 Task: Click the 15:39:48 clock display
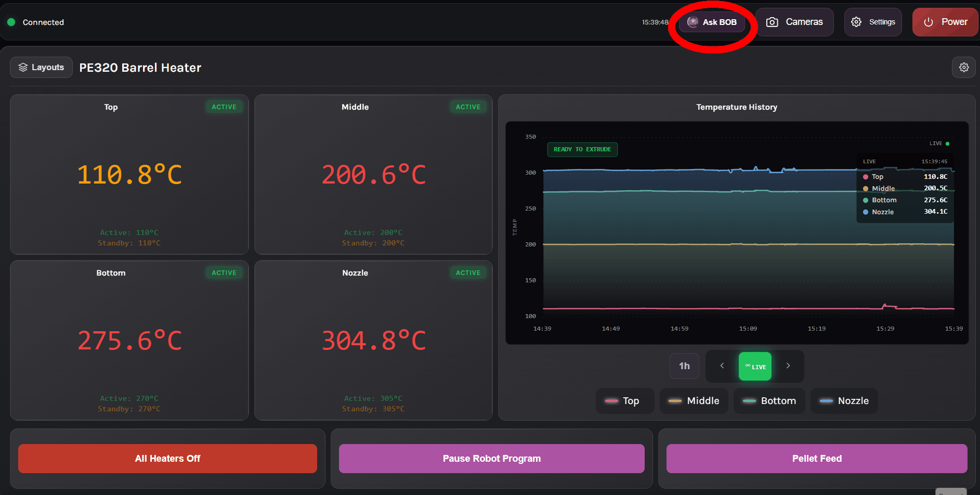point(655,22)
